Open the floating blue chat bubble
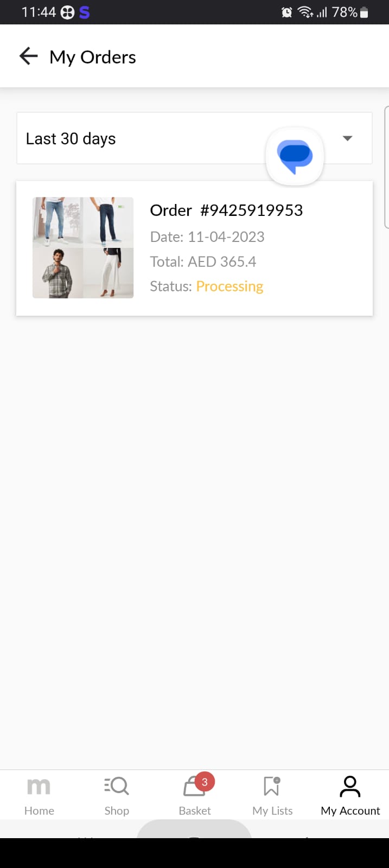Screen dimensions: 389x868 [295, 156]
